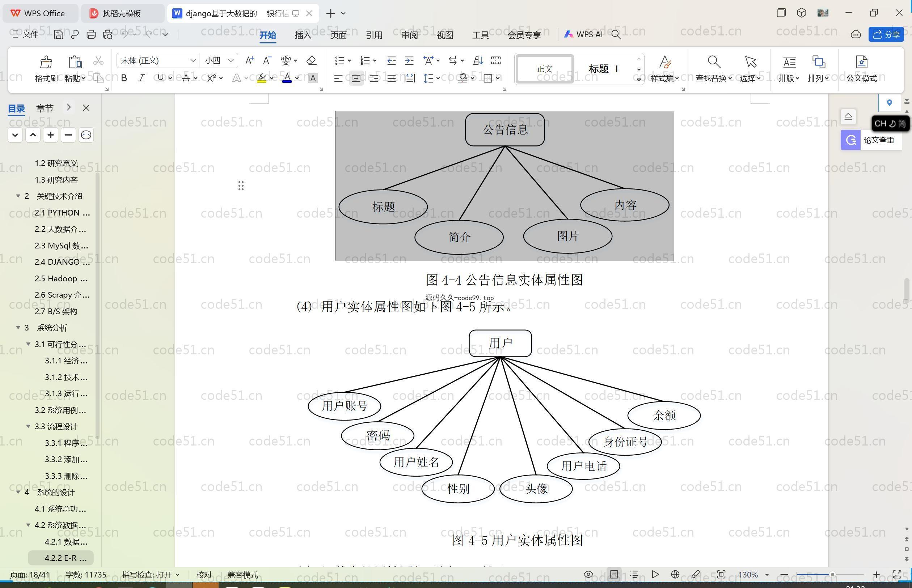This screenshot has height=588, width=912.
Task: Click Paper Check (论文查重) button
Action: click(x=871, y=140)
